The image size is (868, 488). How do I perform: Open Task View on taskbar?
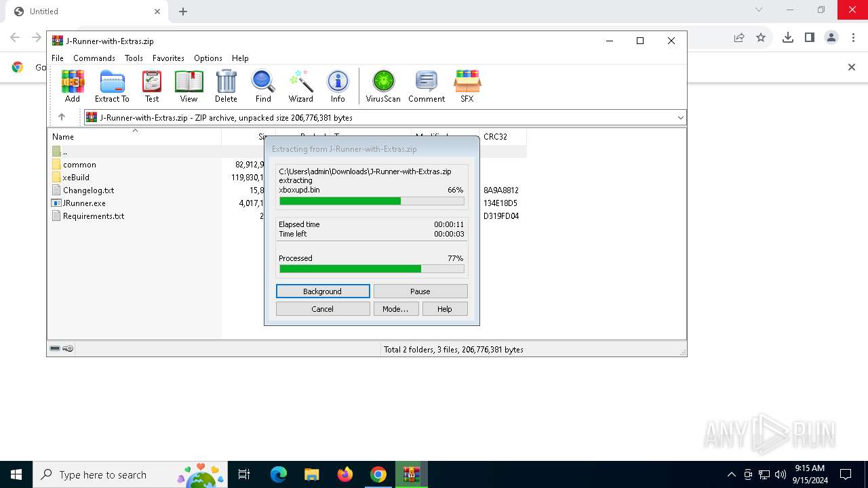[x=244, y=474]
